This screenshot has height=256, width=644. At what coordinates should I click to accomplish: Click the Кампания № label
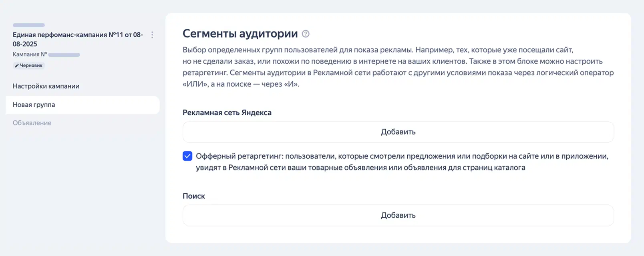(x=30, y=54)
